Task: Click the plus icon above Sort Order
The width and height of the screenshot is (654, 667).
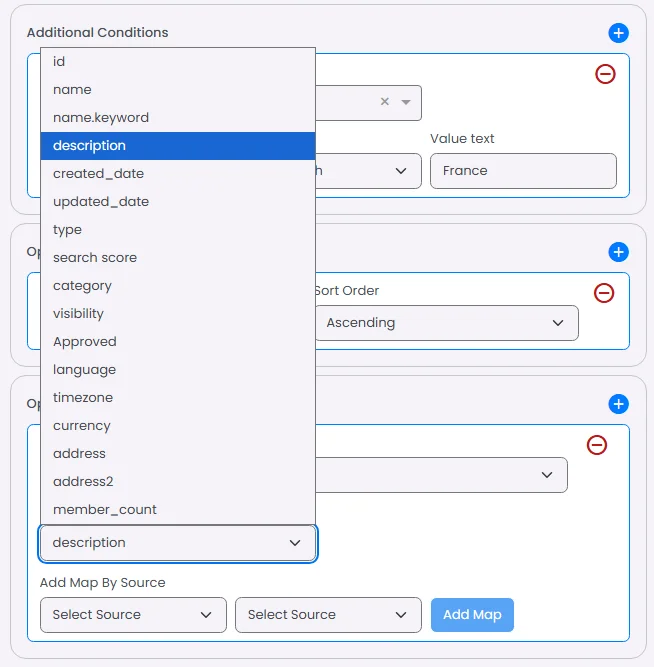Action: click(x=618, y=252)
